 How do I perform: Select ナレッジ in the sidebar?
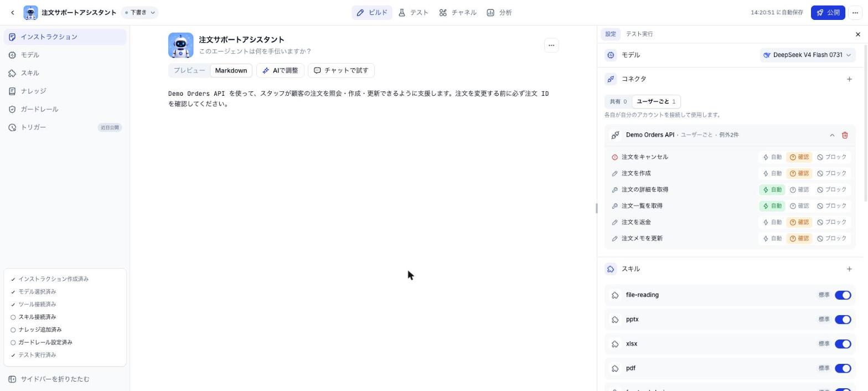tap(65, 91)
